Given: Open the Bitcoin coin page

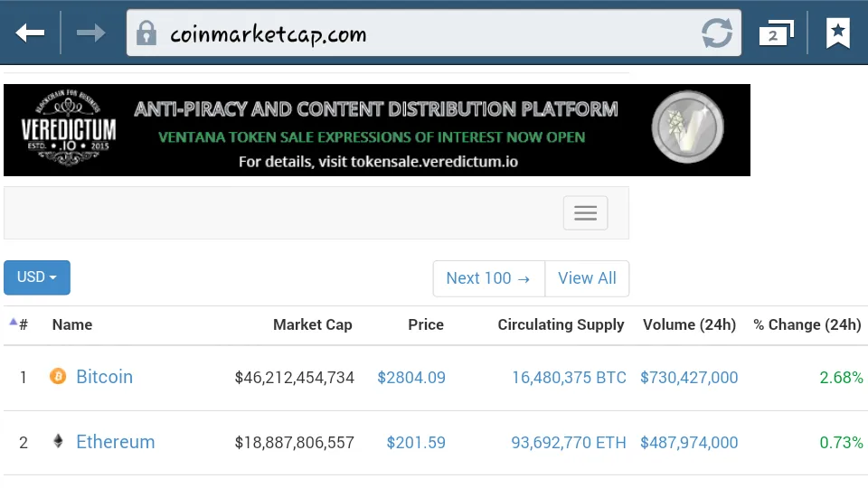Looking at the screenshot, I should 104,377.
